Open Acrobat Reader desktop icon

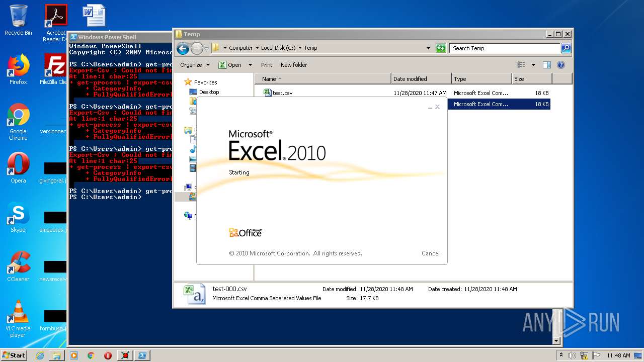[55, 23]
